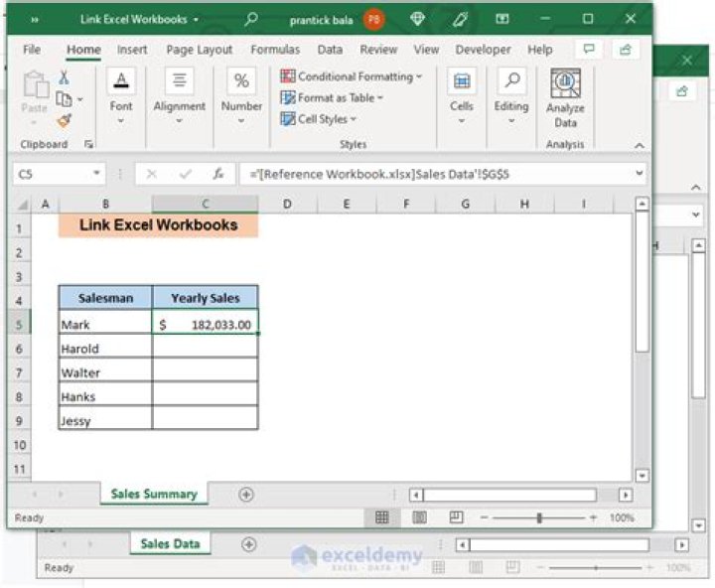The width and height of the screenshot is (715, 588).
Task: Open Format as Table menu
Action: coord(332,97)
